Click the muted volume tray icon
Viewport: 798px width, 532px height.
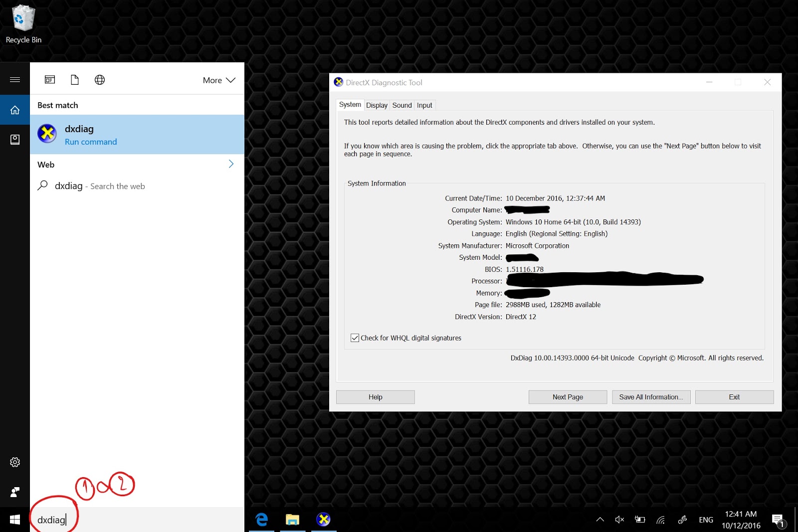pyautogui.click(x=620, y=520)
